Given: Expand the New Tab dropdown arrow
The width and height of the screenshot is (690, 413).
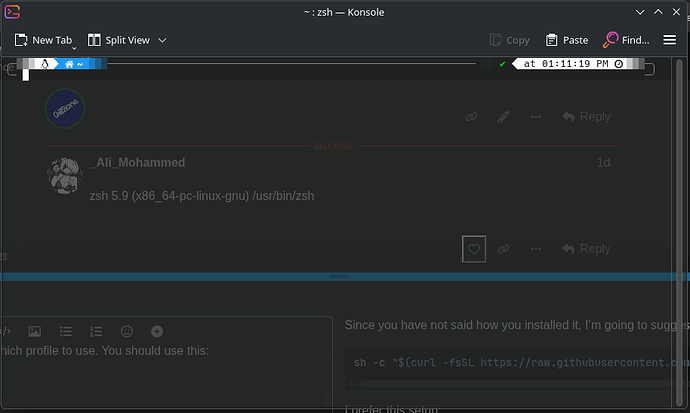Looking at the screenshot, I should [74, 48].
